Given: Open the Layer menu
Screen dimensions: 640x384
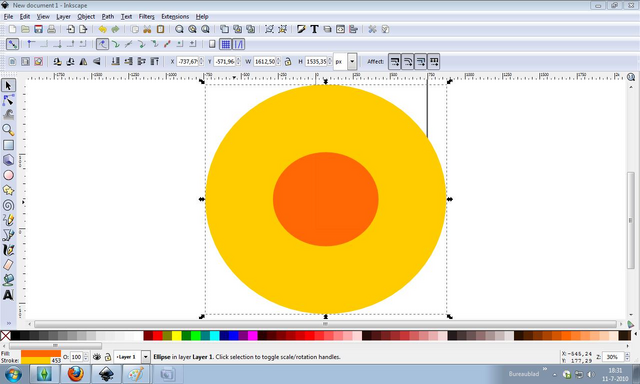Looking at the screenshot, I should (63, 17).
